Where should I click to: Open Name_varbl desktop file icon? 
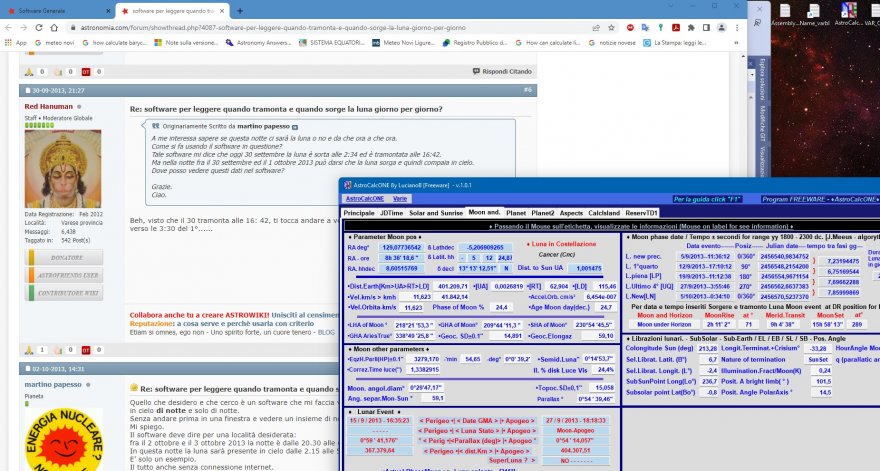(814, 14)
